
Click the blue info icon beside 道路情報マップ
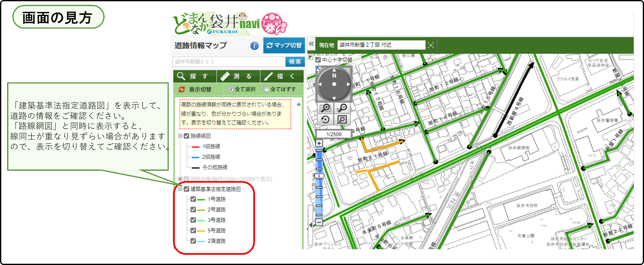click(x=254, y=46)
